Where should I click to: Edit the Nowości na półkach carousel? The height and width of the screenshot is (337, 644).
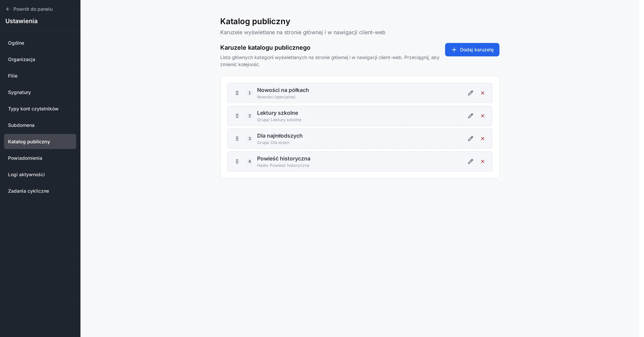pos(470,93)
